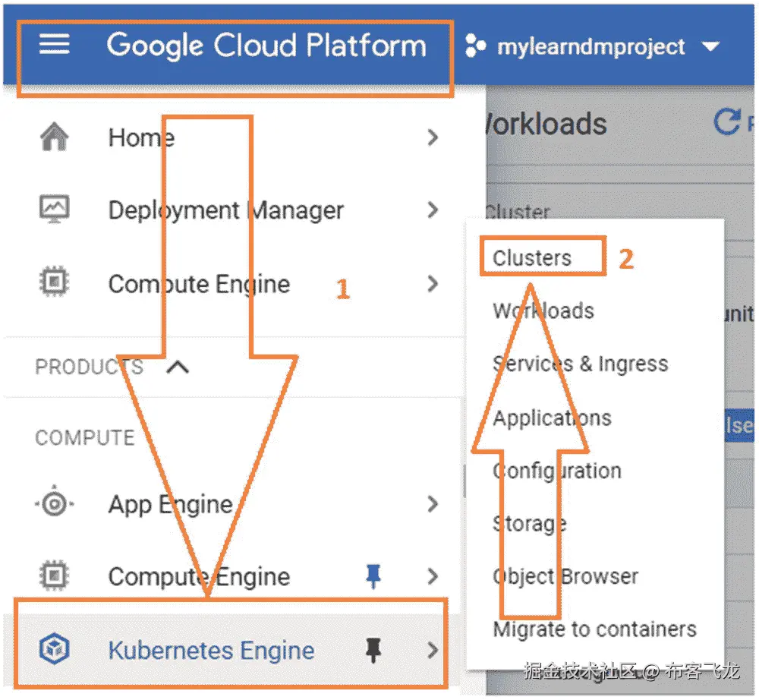The width and height of the screenshot is (759, 700).
Task: Expand the Home submenu chevron
Action: coord(433,137)
